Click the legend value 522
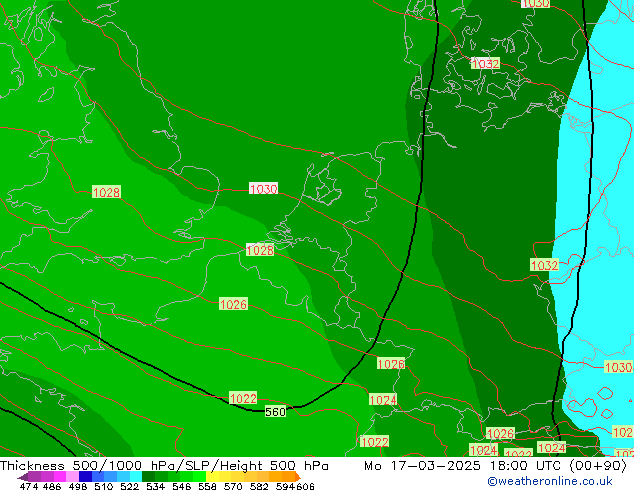Viewport: 634px width, 490px height. point(129,486)
